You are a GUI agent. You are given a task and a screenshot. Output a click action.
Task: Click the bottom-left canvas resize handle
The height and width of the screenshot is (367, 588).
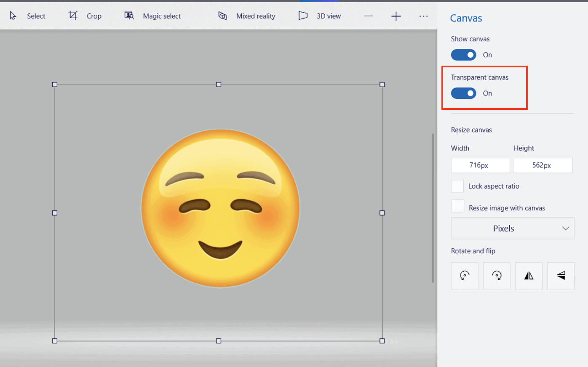pos(55,341)
